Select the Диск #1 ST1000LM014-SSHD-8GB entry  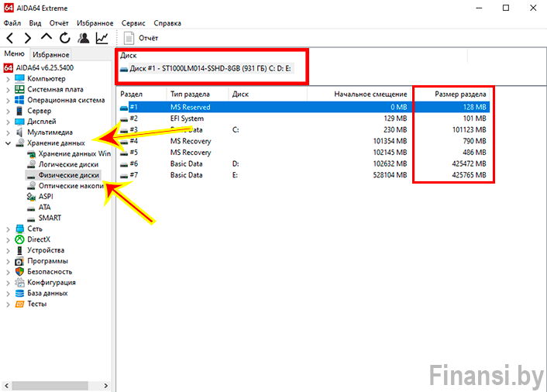click(x=210, y=68)
